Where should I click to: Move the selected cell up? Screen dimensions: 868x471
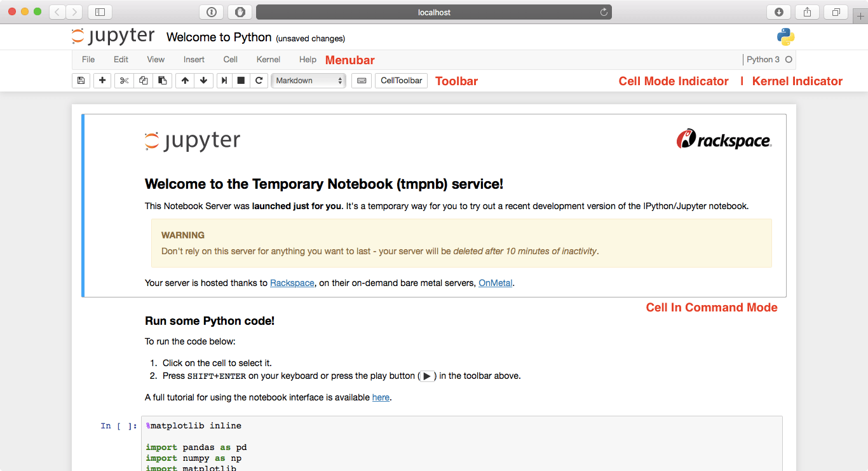tap(184, 80)
